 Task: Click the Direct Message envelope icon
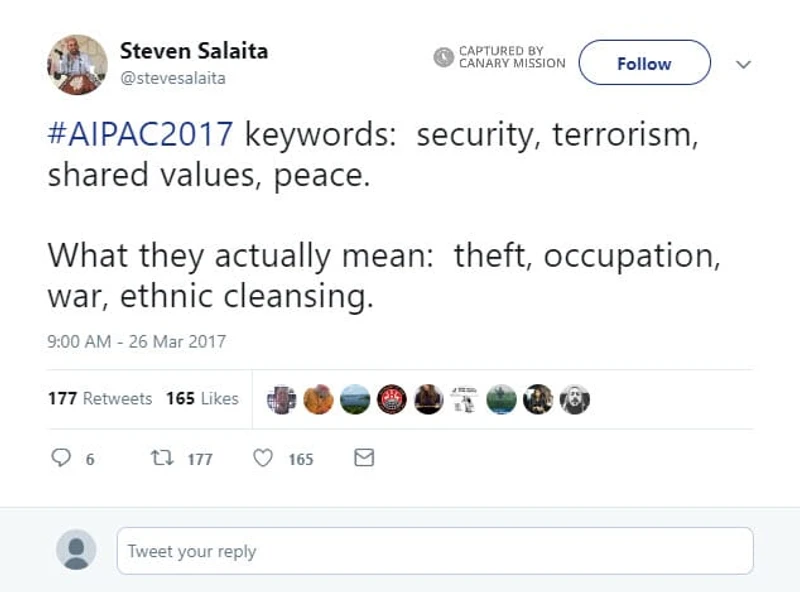[x=363, y=458]
